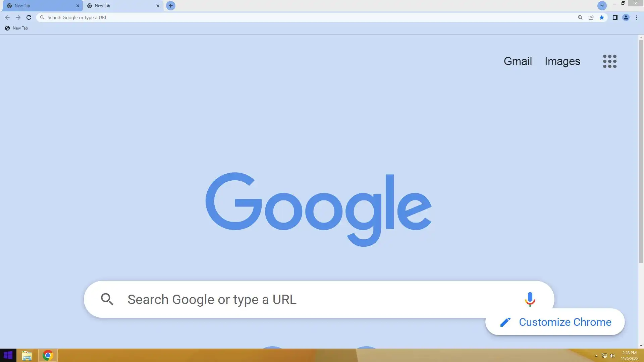Click the Customize Chrome button
This screenshot has width=644, height=362.
[x=555, y=322]
